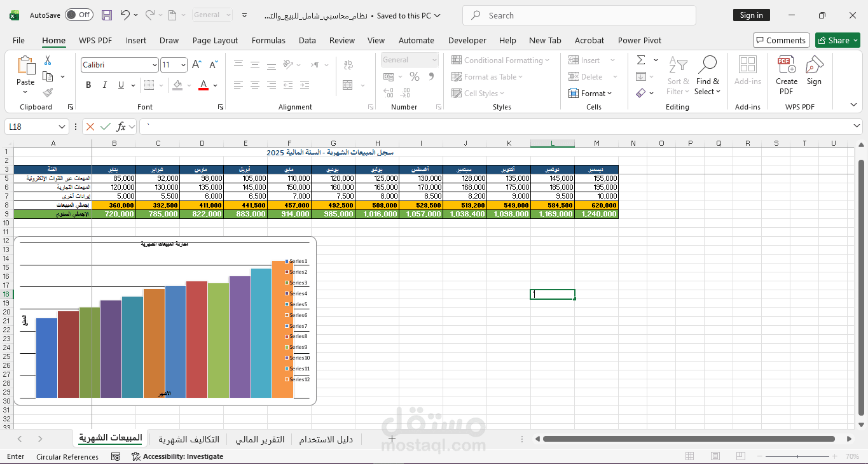The height and width of the screenshot is (464, 868).
Task: Click the Share button
Action: coord(837,40)
